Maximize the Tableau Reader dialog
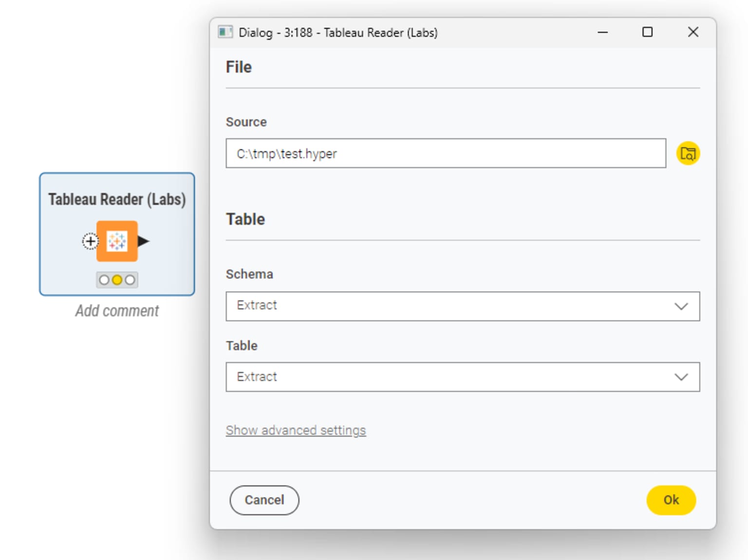 pyautogui.click(x=647, y=32)
